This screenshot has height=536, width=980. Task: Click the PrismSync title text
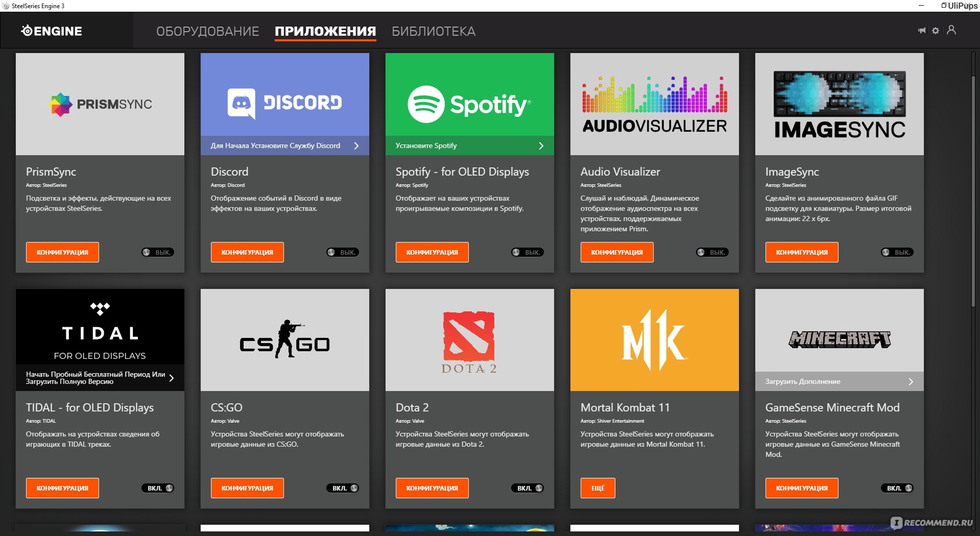[51, 172]
